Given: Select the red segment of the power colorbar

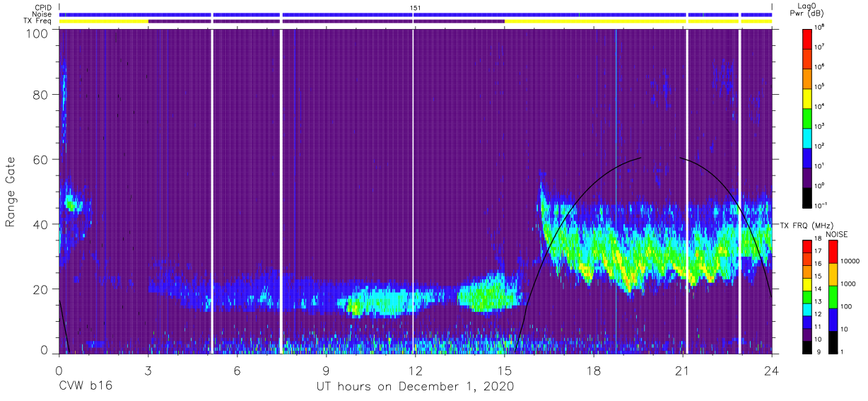Looking at the screenshot, I should pyautogui.click(x=808, y=38).
